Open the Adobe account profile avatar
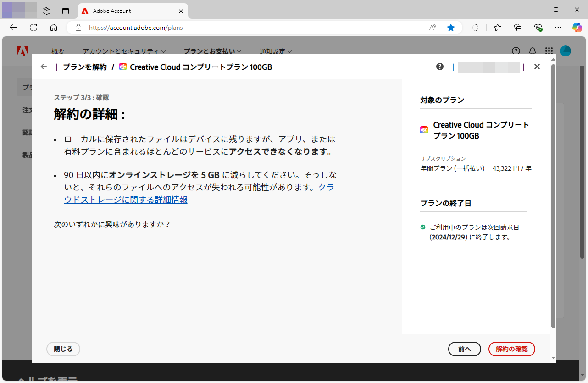588x383 pixels. point(566,51)
